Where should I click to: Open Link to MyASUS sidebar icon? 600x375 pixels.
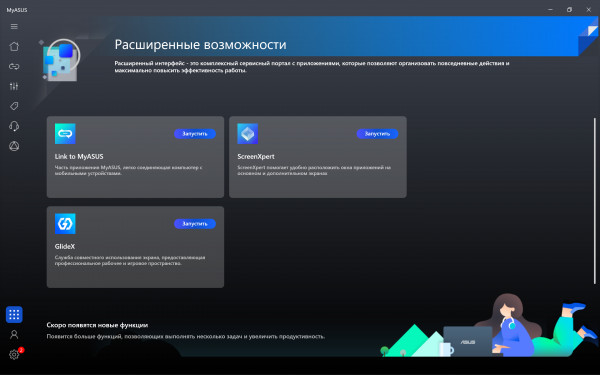[x=14, y=66]
